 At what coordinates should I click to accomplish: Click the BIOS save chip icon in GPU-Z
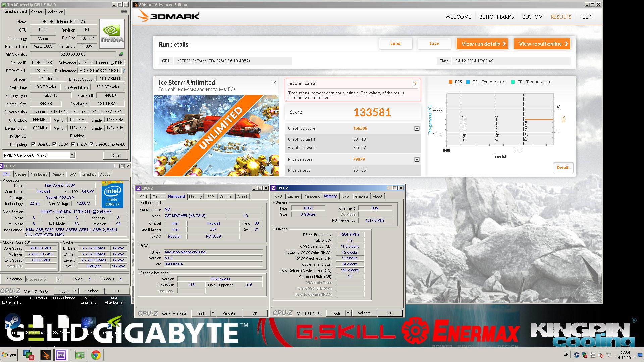tap(121, 54)
